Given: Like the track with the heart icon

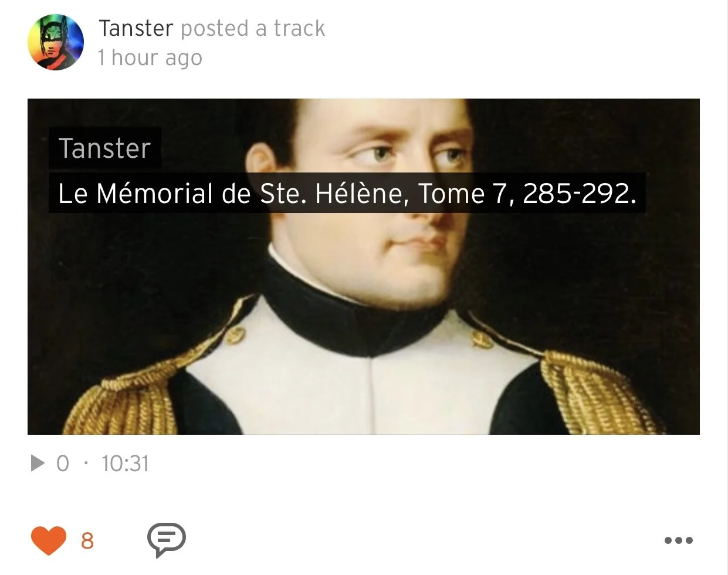Looking at the screenshot, I should [49, 540].
